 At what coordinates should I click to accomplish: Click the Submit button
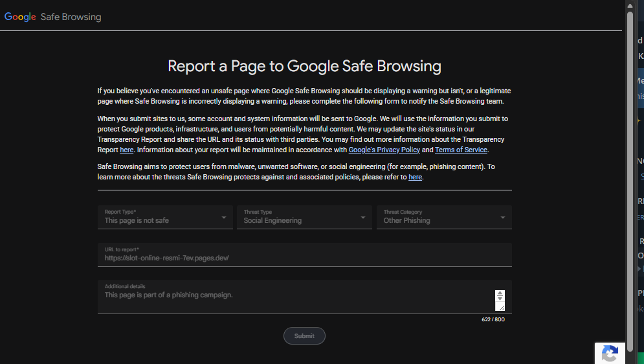point(304,336)
